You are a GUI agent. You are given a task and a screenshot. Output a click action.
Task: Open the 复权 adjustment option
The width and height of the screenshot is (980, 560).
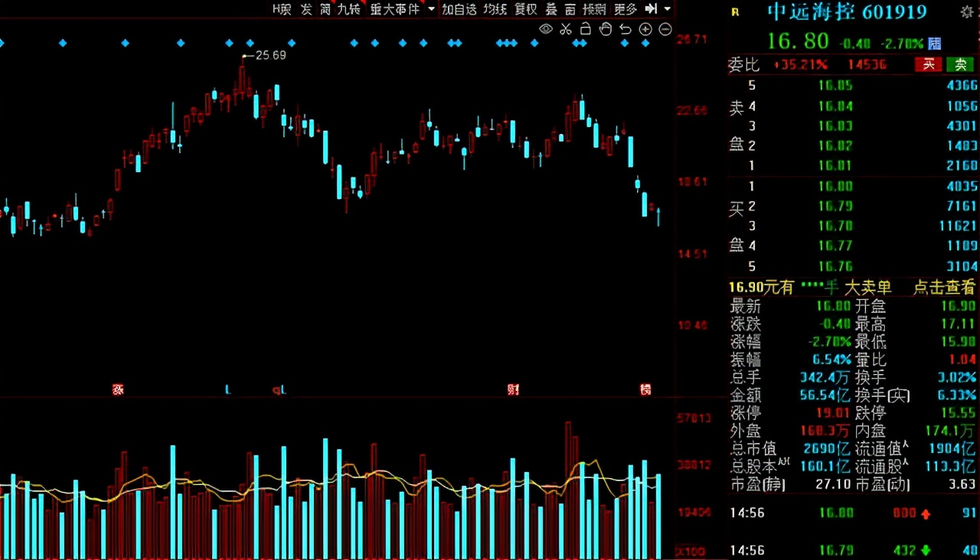[526, 9]
